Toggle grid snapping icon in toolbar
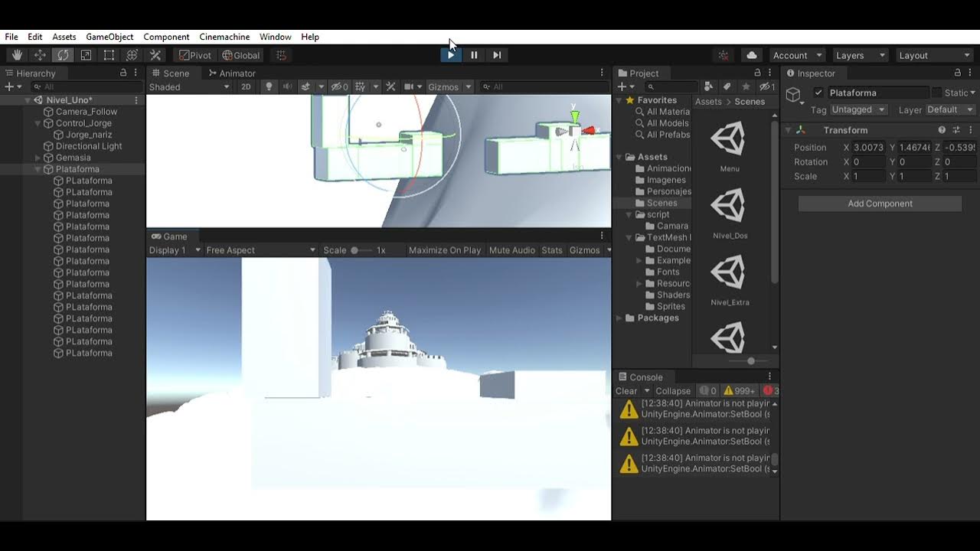 (x=281, y=55)
